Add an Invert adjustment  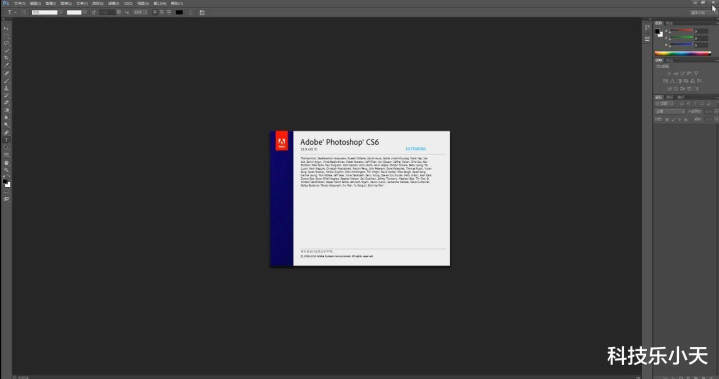pyautogui.click(x=669, y=88)
